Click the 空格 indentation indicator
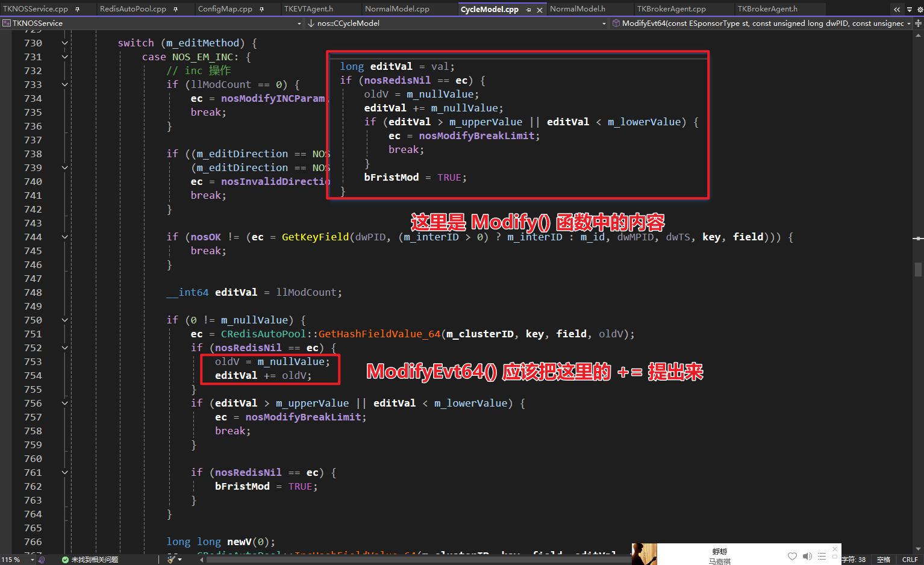 point(883,560)
